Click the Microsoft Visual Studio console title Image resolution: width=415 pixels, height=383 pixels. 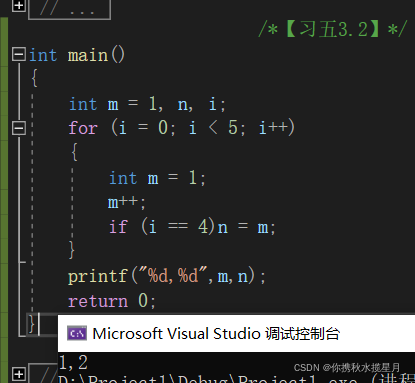[216, 334]
